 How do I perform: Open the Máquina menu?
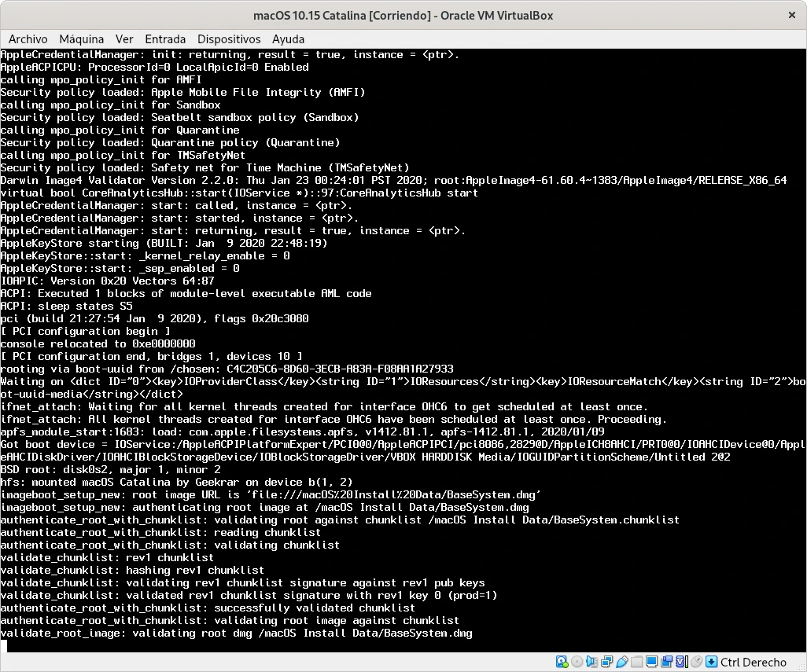click(81, 39)
